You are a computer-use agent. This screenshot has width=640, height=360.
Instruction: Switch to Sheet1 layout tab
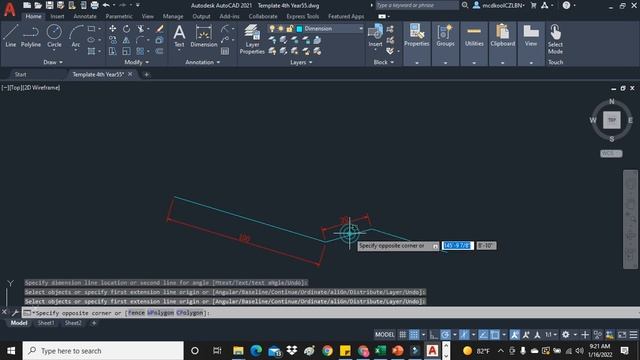(x=46, y=323)
